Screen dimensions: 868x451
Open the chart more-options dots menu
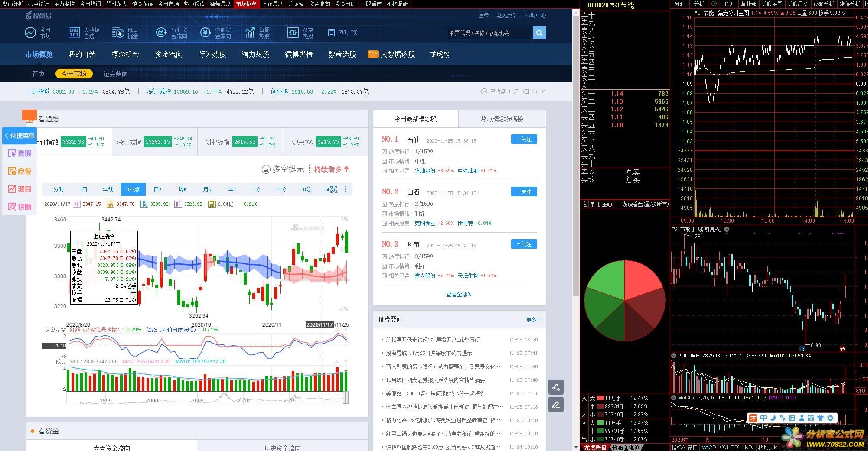tap(346, 189)
